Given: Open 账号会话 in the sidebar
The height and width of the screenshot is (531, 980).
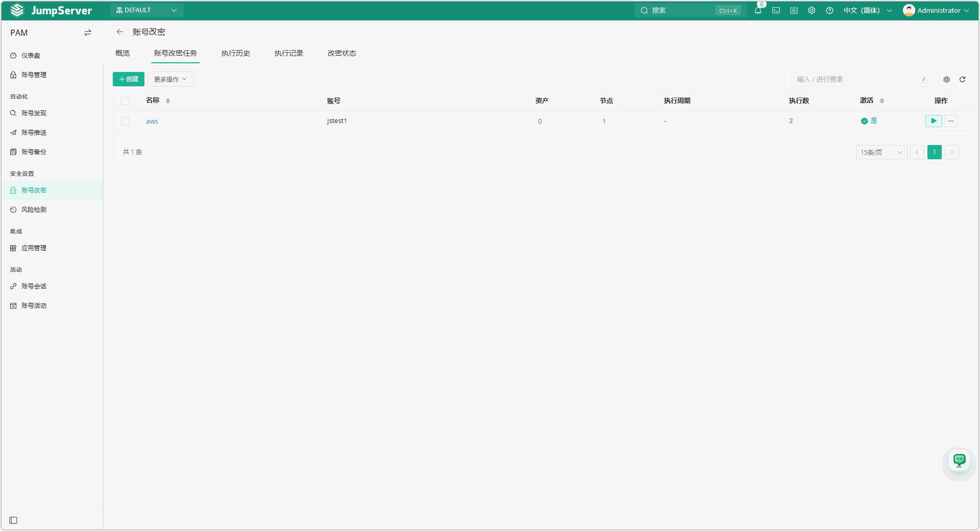Looking at the screenshot, I should (52, 286).
